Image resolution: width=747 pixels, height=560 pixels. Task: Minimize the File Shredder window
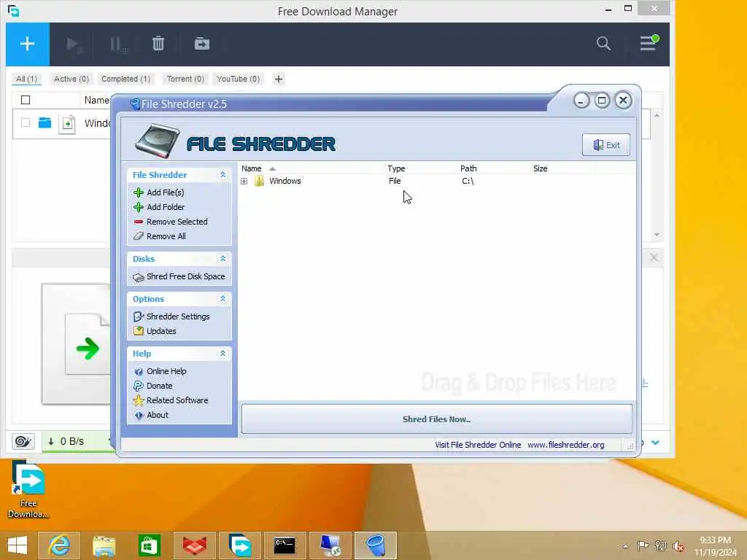tap(581, 101)
